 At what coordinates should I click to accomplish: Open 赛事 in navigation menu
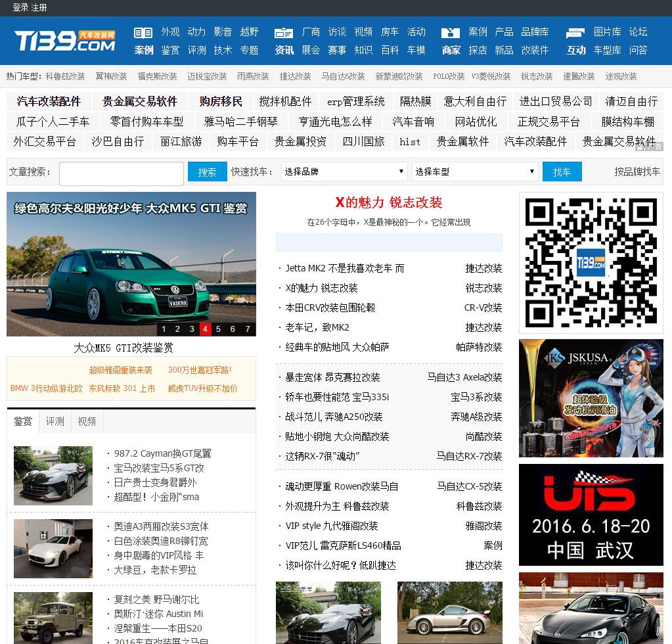pos(337,50)
